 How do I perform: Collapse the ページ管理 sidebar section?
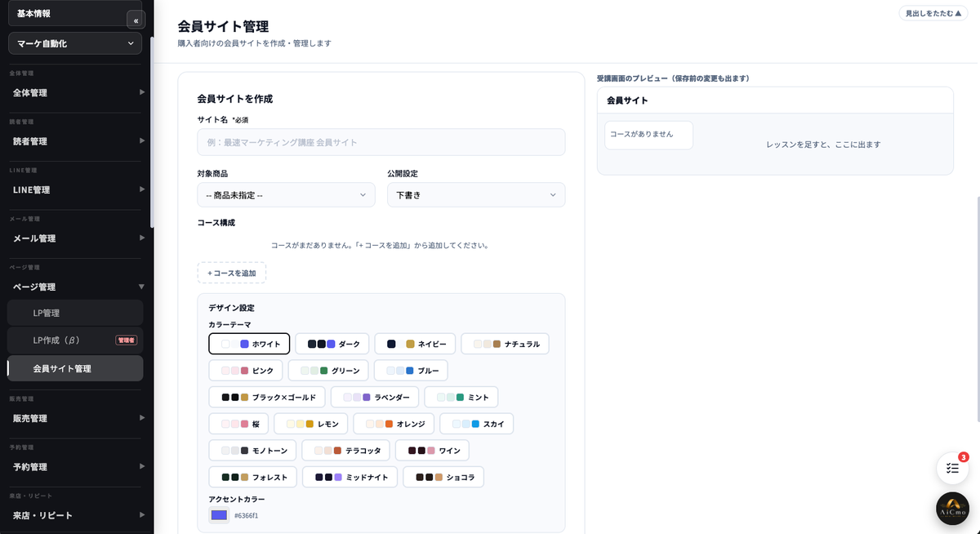click(x=77, y=287)
